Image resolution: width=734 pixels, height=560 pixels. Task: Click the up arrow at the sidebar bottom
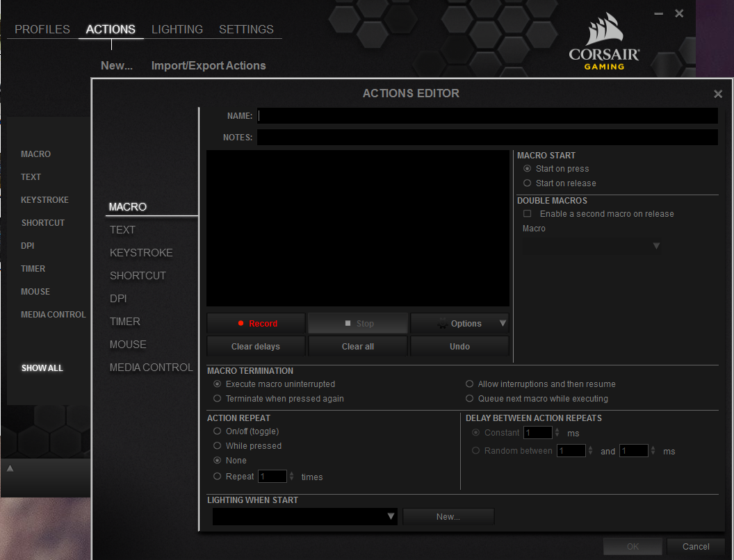pyautogui.click(x=10, y=468)
